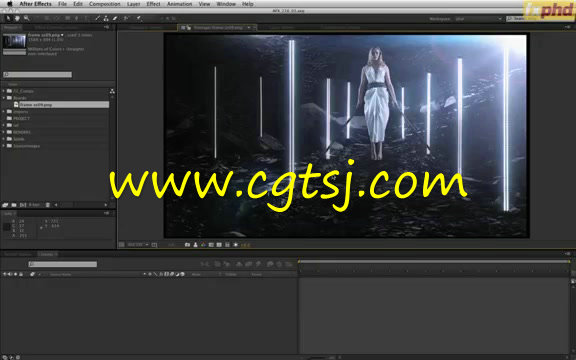Take a snapshot with the camera icon
576x360 pixels.
click(x=187, y=245)
